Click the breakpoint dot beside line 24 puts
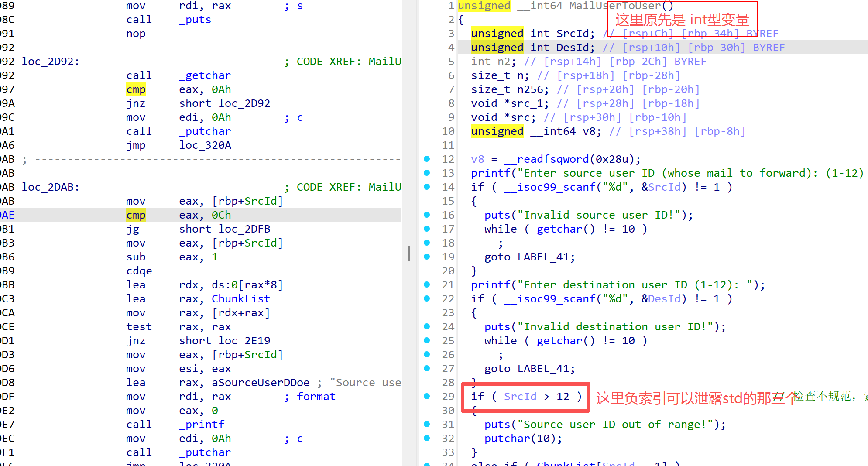This screenshot has height=466, width=868. point(427,326)
